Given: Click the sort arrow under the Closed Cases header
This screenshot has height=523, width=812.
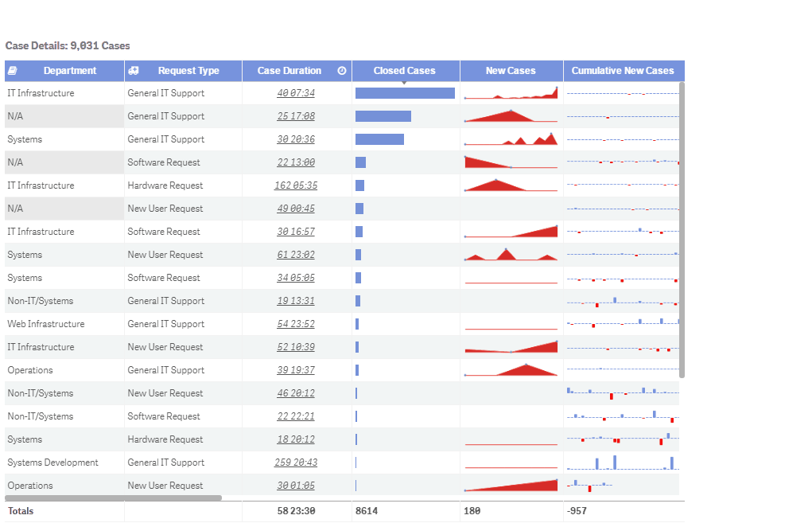Looking at the screenshot, I should click(404, 83).
